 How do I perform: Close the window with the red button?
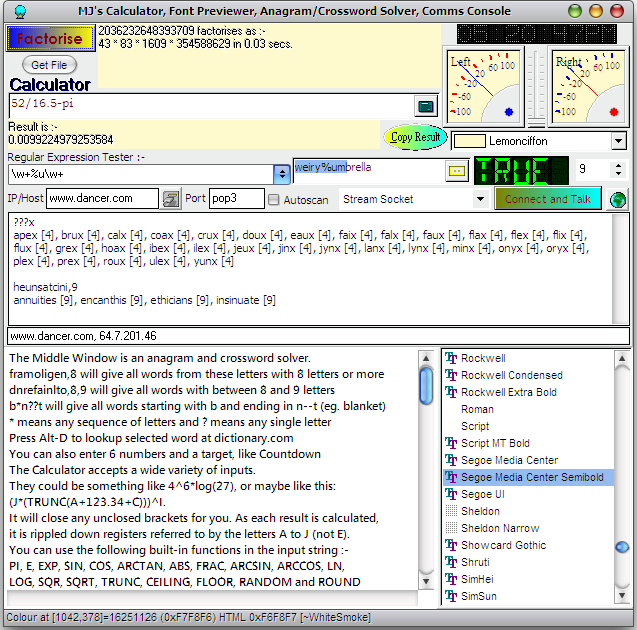617,11
